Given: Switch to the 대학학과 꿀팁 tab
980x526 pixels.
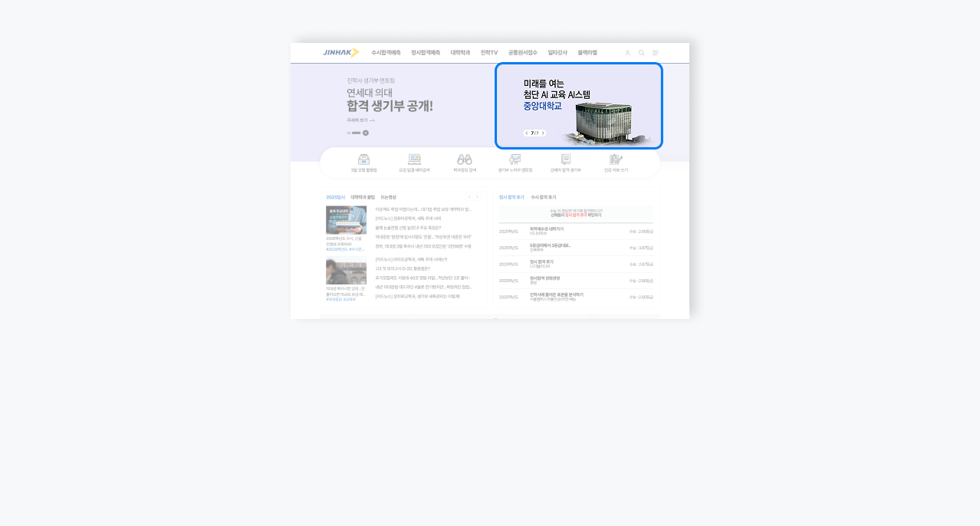Looking at the screenshot, I should click(x=363, y=197).
